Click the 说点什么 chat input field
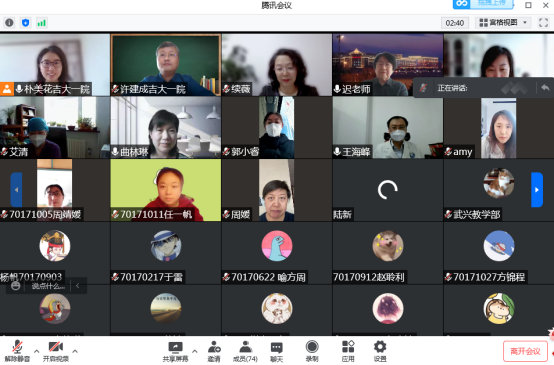 click(x=48, y=286)
